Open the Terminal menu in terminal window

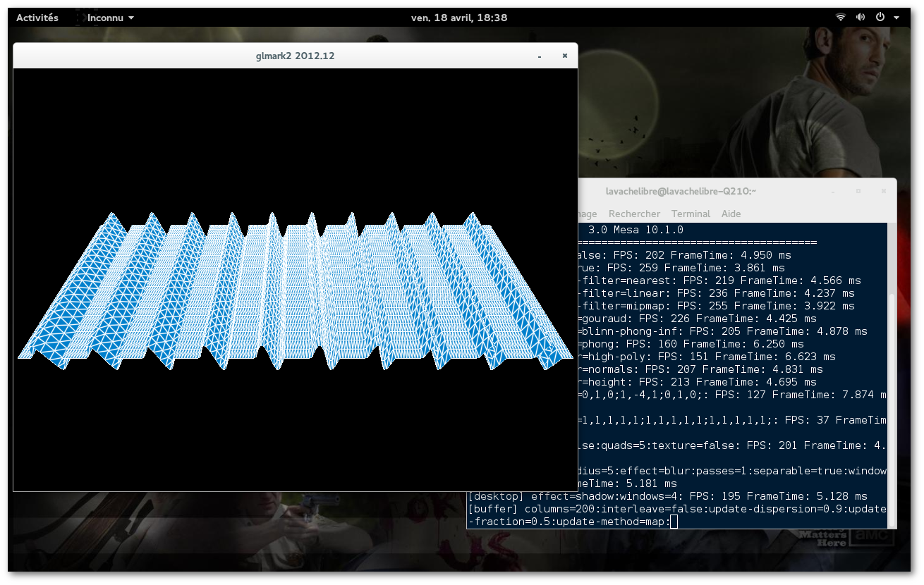(x=691, y=214)
